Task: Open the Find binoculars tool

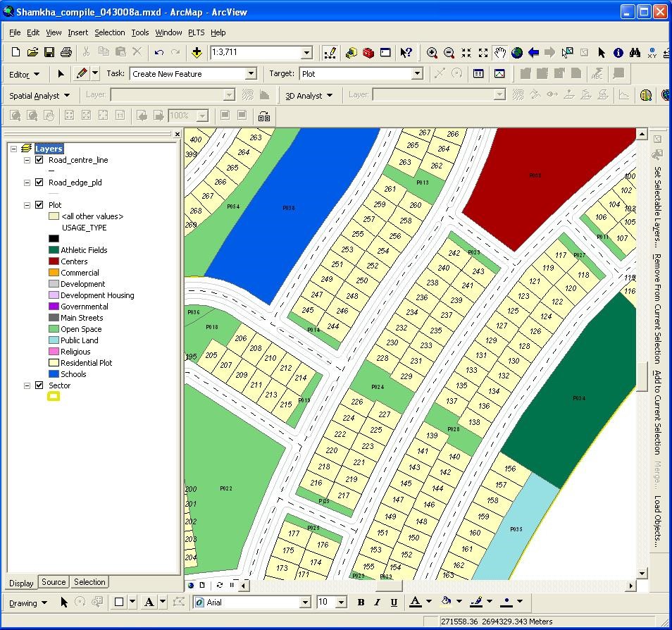Action: (635, 52)
